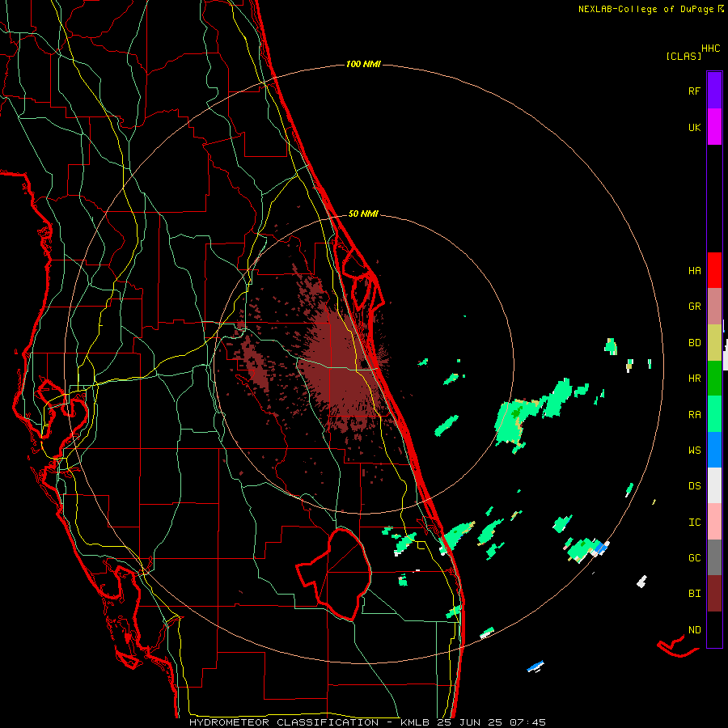This screenshot has width=728, height=728.
Task: Select the white DS legend color swatch
Action: coord(714,485)
